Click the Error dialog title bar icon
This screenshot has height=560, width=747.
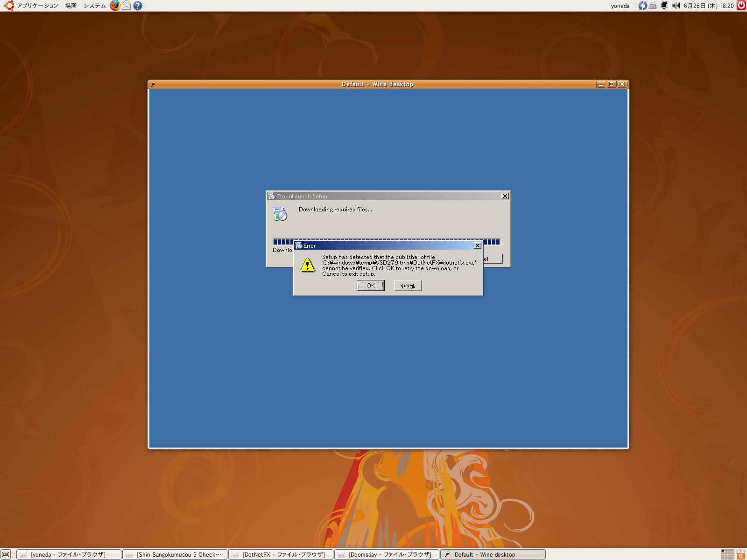[299, 245]
